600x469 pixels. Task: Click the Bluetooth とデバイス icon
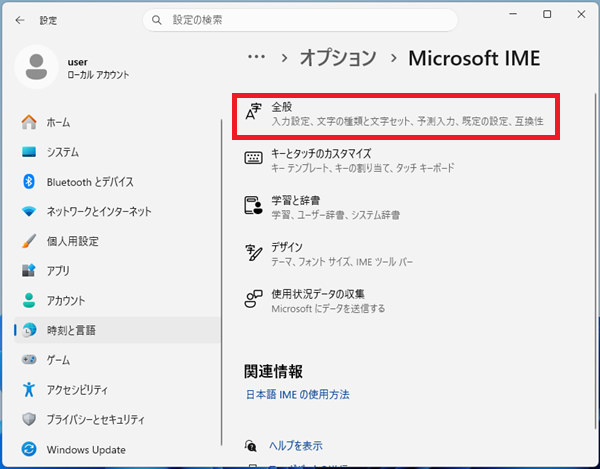click(x=29, y=182)
